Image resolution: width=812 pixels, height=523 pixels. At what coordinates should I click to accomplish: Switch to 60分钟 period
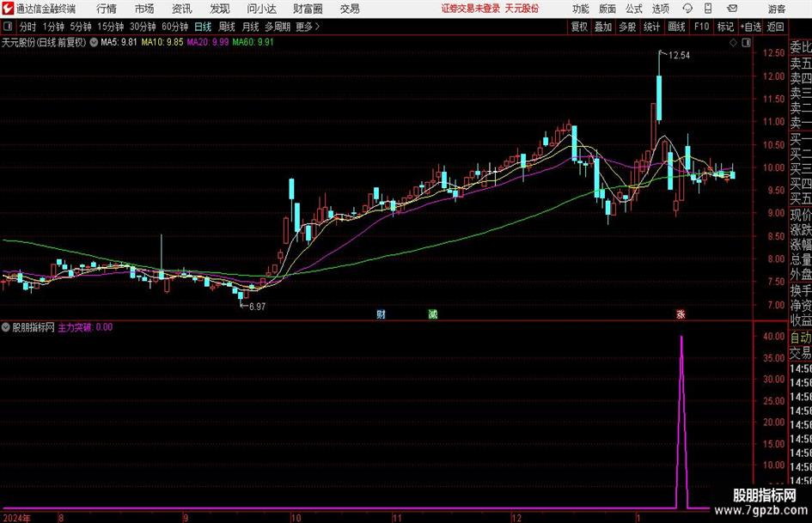174,27
